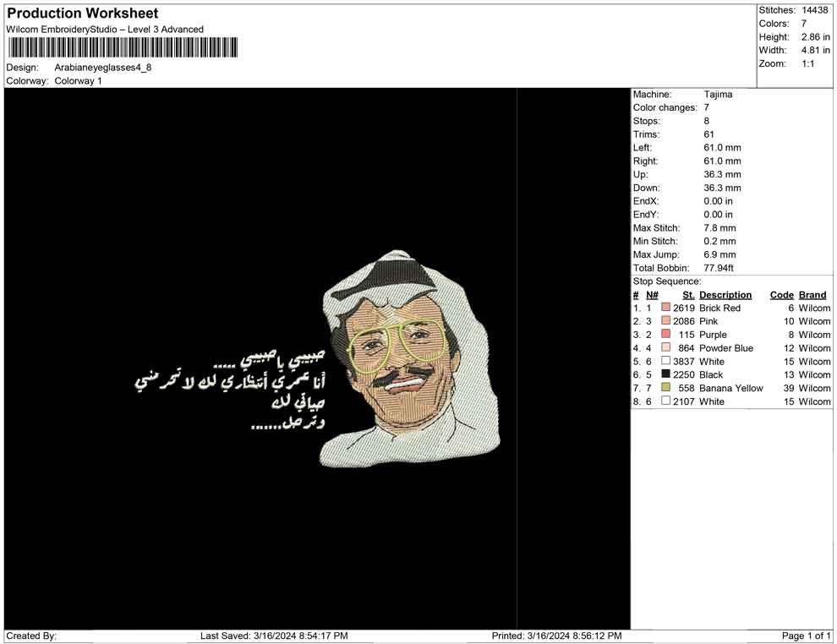837x644 pixels.
Task: Click the White swatch with 3837 stitches
Action: [666, 362]
